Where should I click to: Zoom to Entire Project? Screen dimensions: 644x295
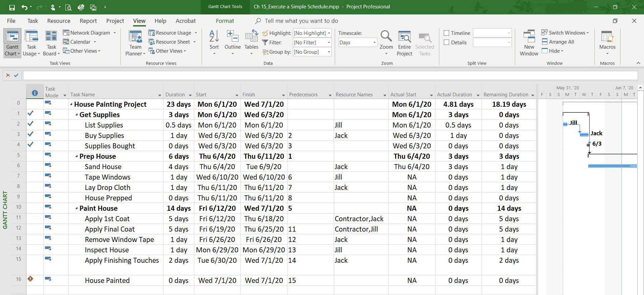coord(404,43)
